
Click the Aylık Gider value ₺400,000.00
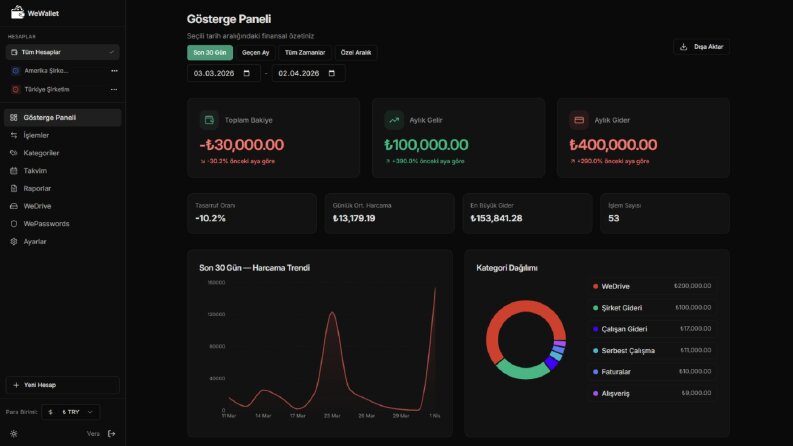tap(613, 145)
